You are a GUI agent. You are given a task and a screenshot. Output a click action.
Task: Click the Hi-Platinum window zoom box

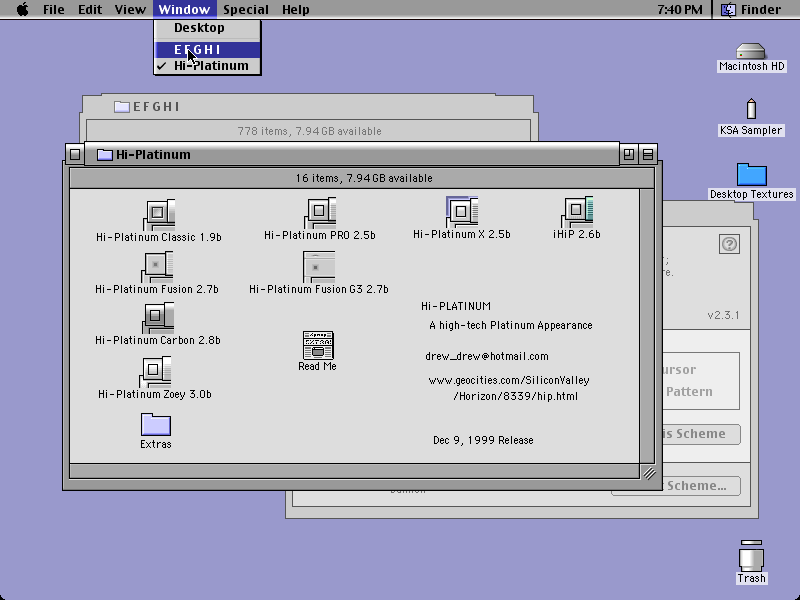(629, 154)
